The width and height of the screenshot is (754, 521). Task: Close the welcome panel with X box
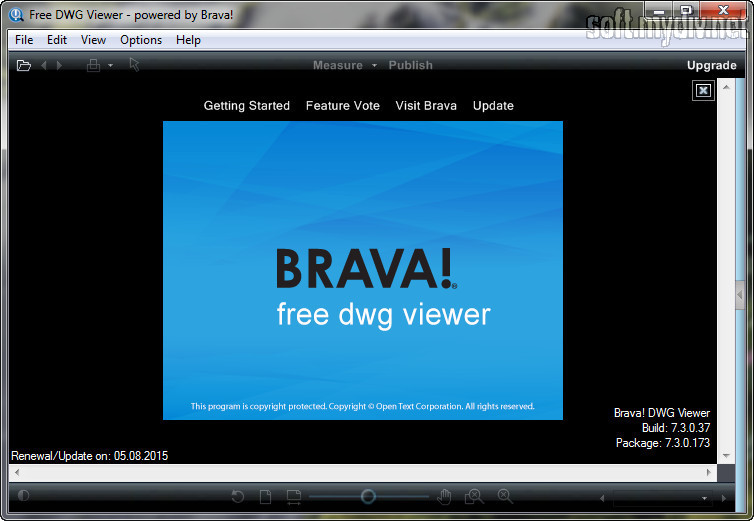pyautogui.click(x=703, y=90)
